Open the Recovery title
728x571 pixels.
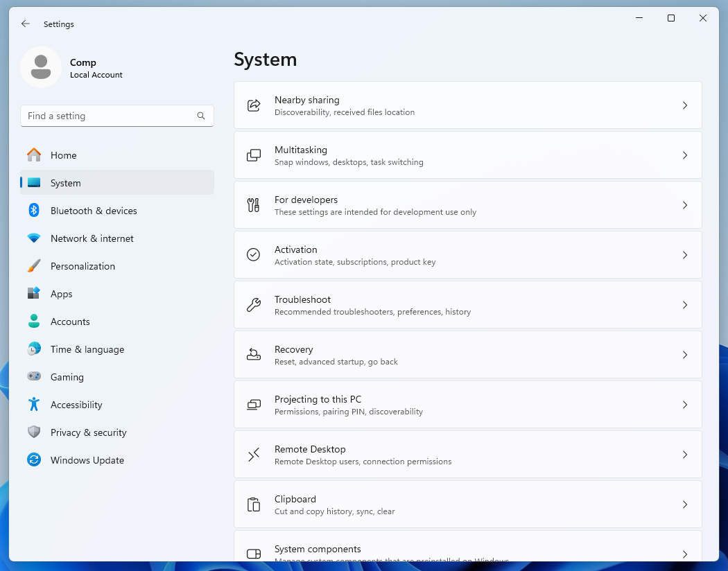coord(294,349)
